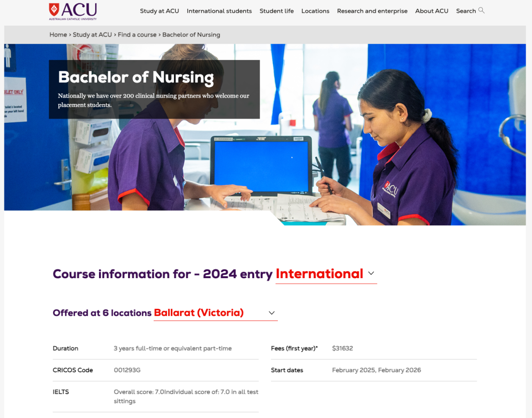Screen dimensions: 532x418
Task: Expand the chevron beside International
Action: [x=371, y=273]
